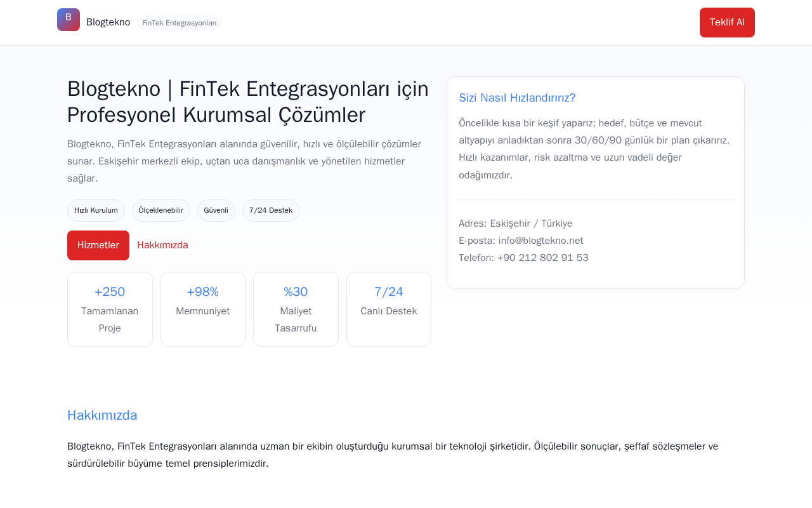This screenshot has width=812, height=508.
Task: Click the main page title heading
Action: 248,102
